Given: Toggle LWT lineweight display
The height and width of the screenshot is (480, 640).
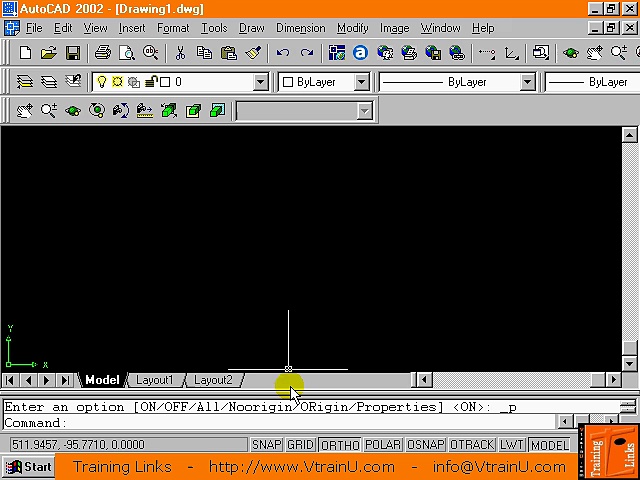Looking at the screenshot, I should tap(511, 444).
